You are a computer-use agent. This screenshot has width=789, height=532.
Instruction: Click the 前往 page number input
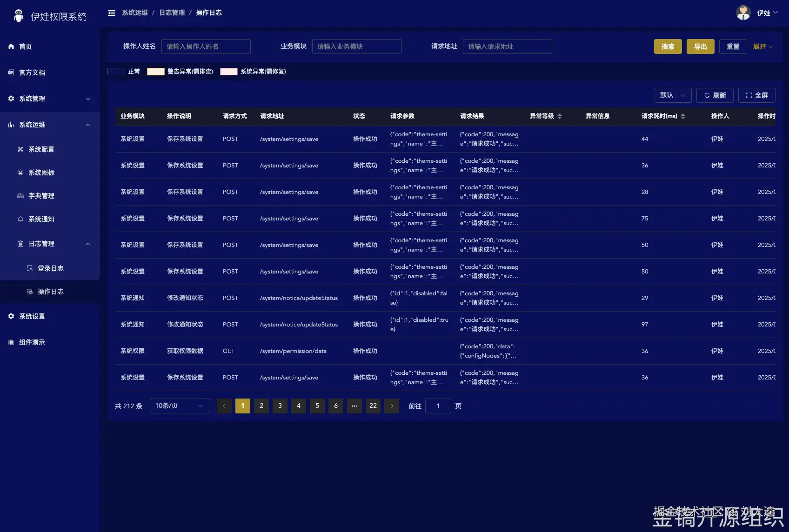click(438, 406)
